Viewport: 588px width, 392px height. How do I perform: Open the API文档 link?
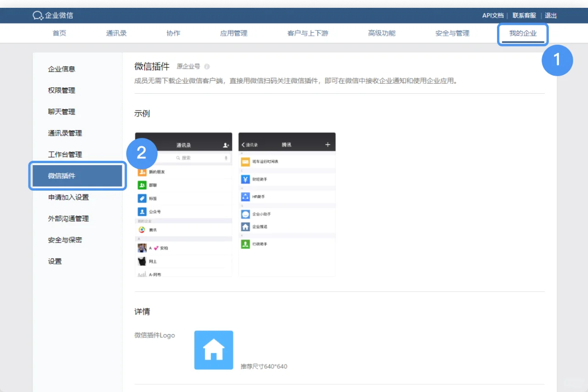pyautogui.click(x=492, y=15)
